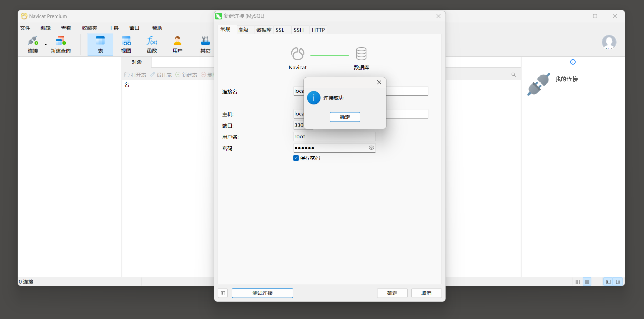Switch to list view icon in status bar
The width and height of the screenshot is (644, 319).
click(x=587, y=282)
